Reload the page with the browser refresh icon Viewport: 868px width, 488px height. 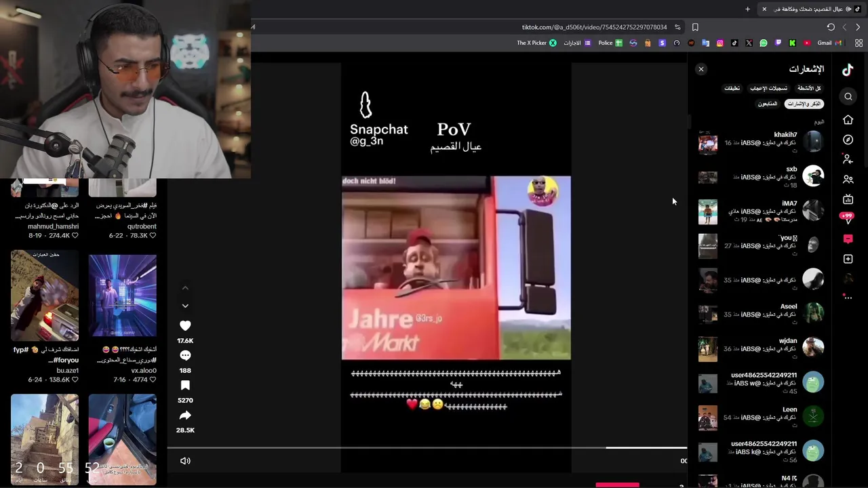click(x=831, y=27)
